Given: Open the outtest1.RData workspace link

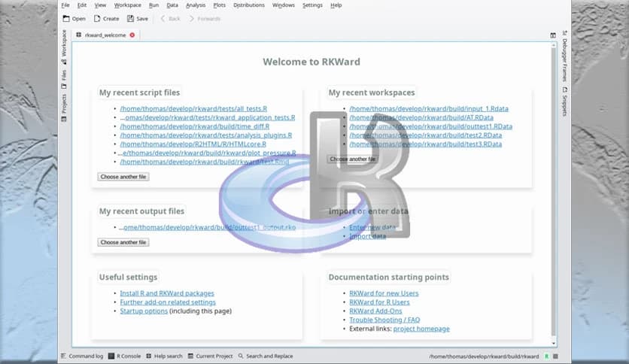Looking at the screenshot, I should (431, 126).
